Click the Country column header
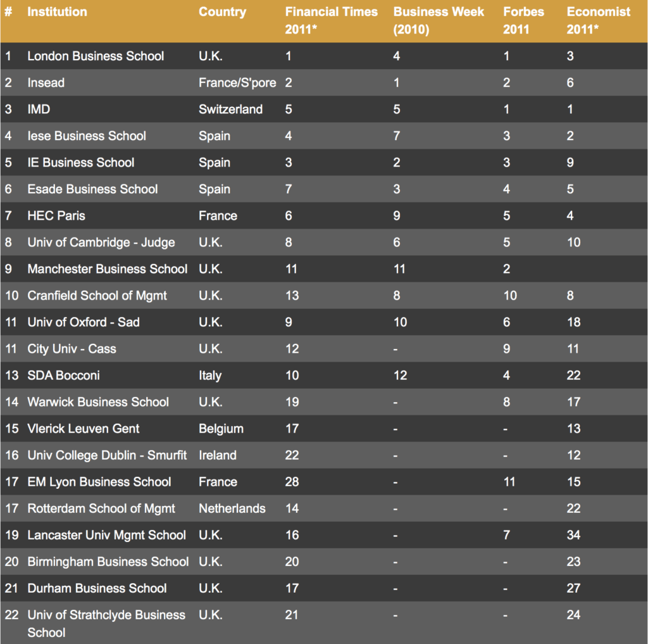This screenshot has width=648, height=644. [x=222, y=12]
